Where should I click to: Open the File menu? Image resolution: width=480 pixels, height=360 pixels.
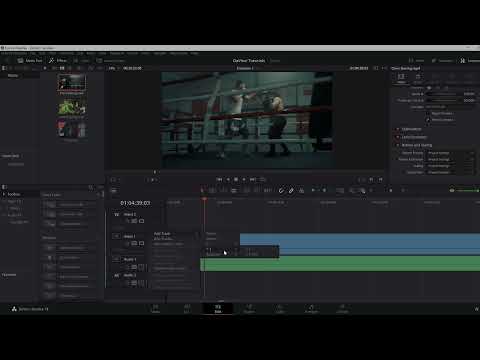pyautogui.click(x=32, y=53)
